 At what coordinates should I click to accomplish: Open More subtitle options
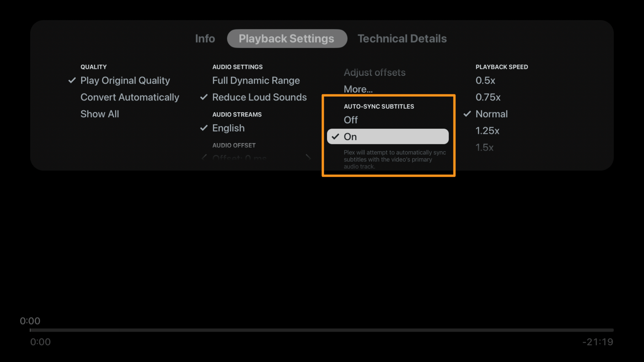click(x=358, y=89)
